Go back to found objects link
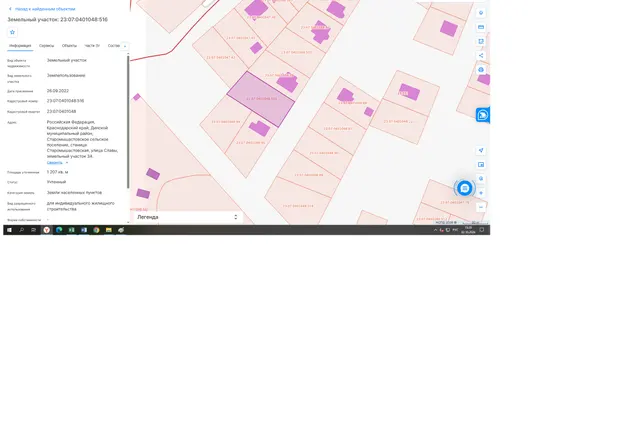 42,9
